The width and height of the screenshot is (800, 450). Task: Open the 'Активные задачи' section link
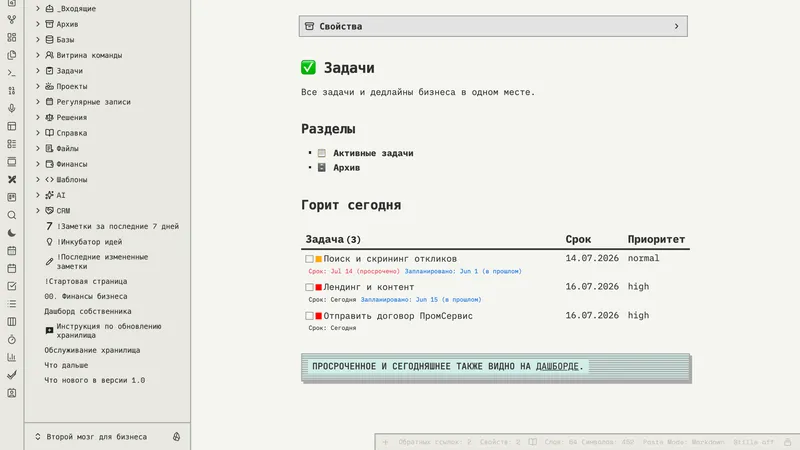tap(373, 153)
